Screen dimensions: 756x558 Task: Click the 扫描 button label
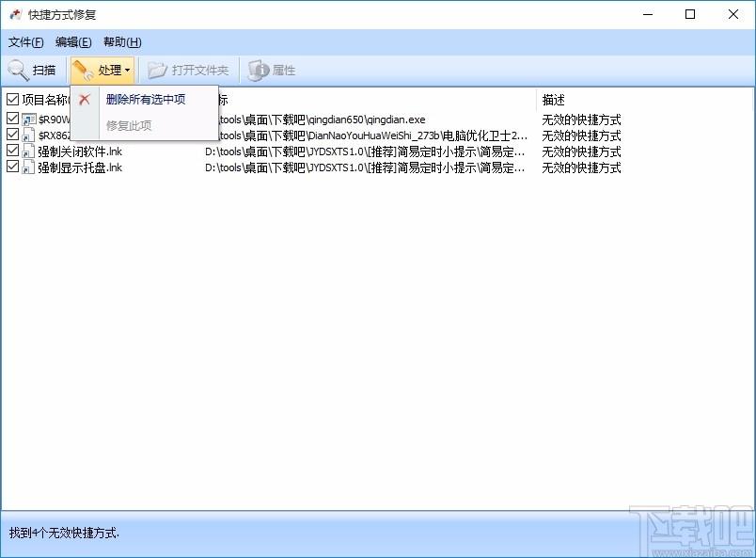coord(44,71)
